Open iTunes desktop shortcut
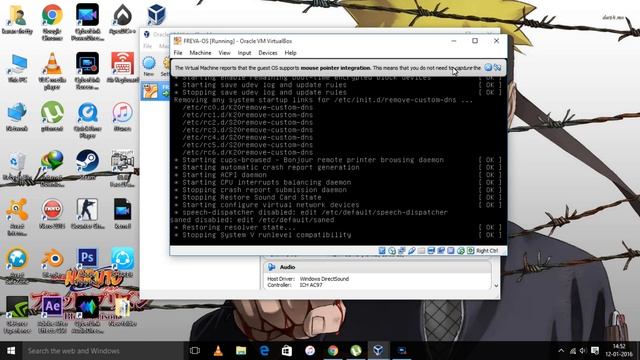 coord(122,116)
